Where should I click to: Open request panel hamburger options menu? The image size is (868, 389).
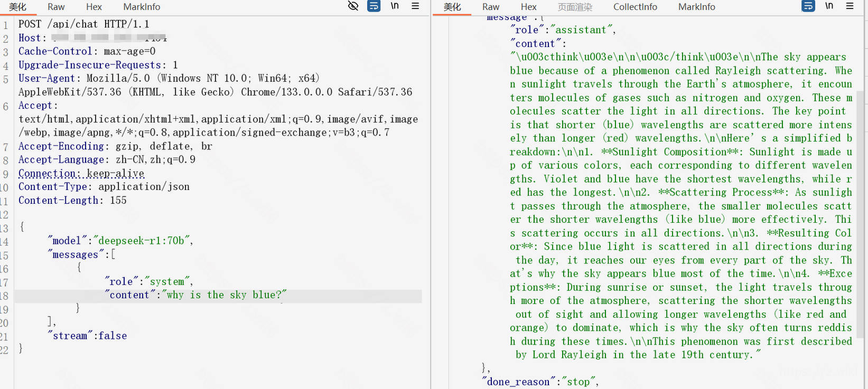[415, 6]
